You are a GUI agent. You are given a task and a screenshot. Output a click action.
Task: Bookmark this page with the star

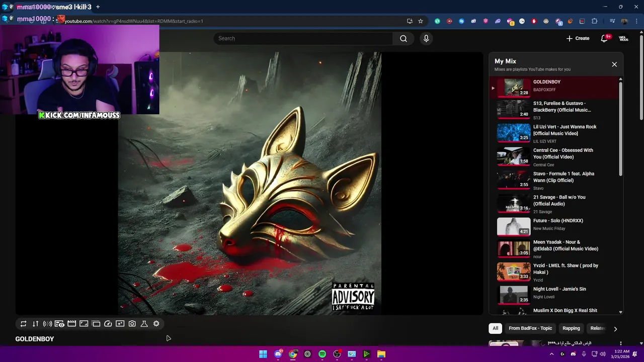click(x=421, y=21)
